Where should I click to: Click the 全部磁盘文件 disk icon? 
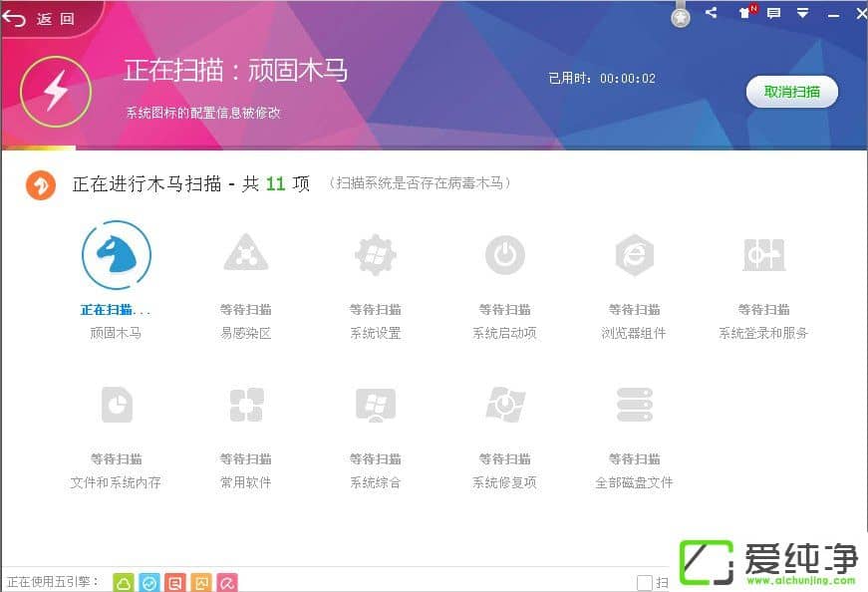[634, 405]
